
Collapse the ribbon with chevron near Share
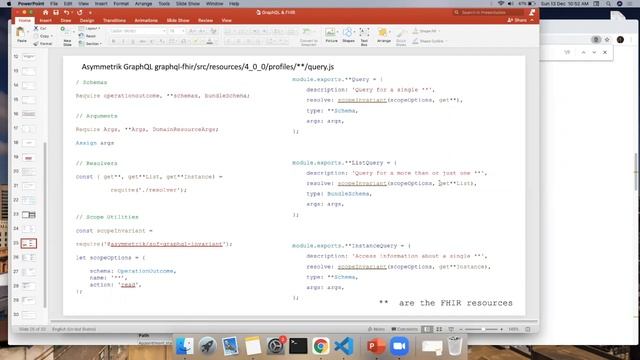[532, 20]
